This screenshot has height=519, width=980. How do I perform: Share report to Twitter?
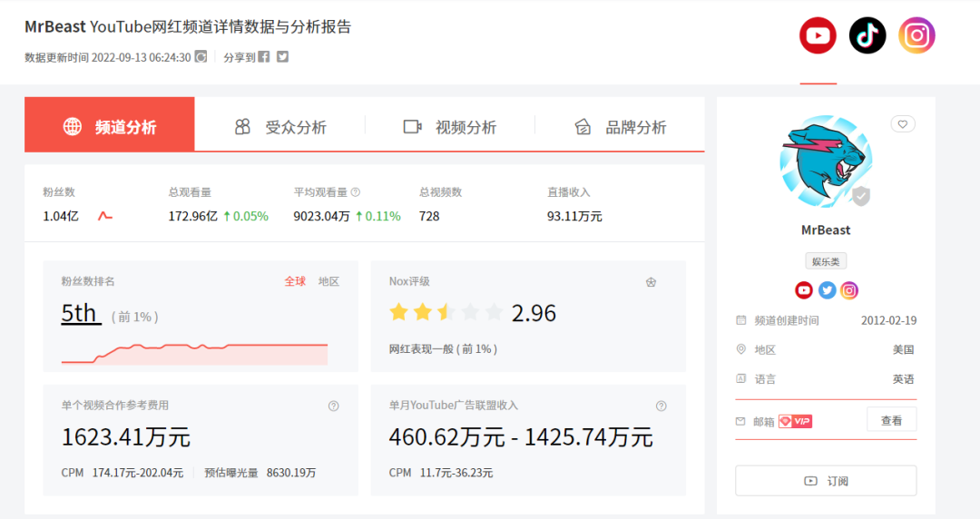282,57
